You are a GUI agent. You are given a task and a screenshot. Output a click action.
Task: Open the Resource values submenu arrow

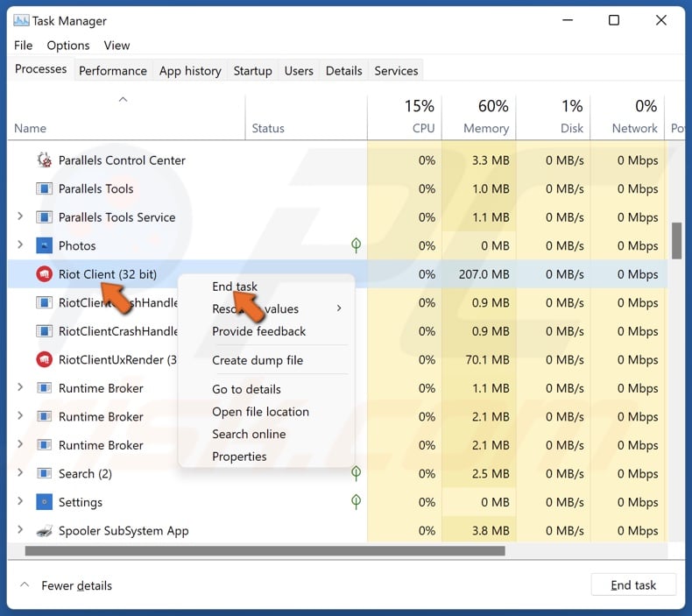point(339,308)
